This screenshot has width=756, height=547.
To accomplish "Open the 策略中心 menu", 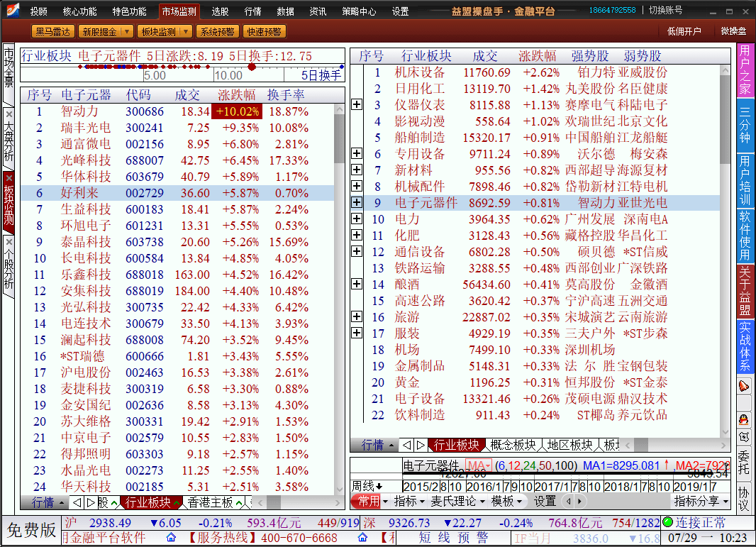I will tap(359, 11).
